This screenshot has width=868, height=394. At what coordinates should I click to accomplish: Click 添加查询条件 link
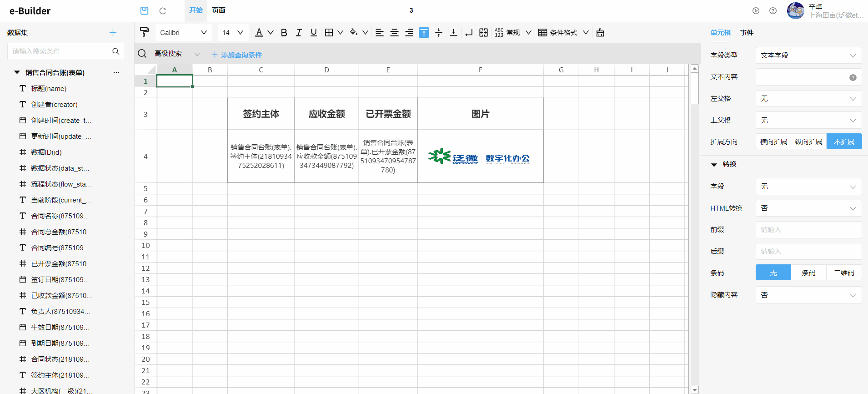coord(237,55)
